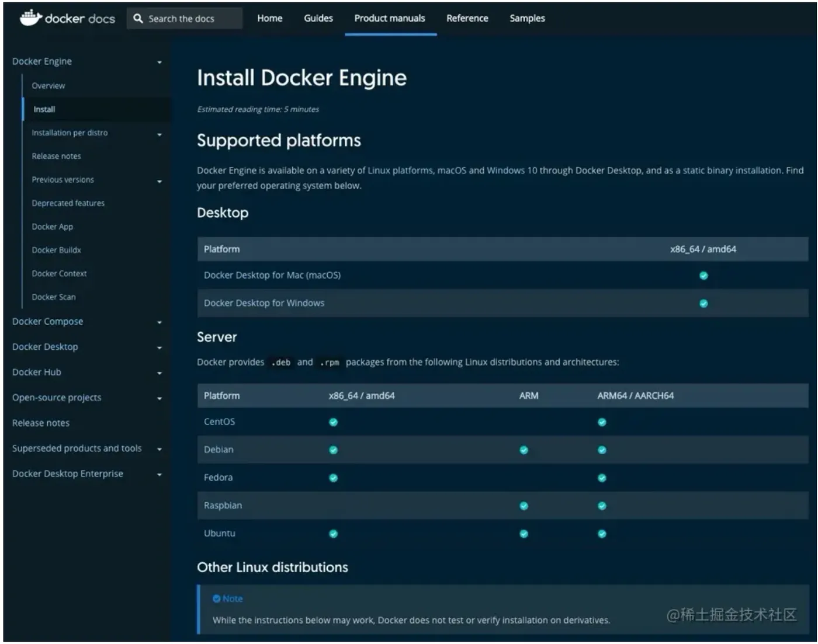Click checkmark for Docker Desktop for Windows

tap(703, 304)
